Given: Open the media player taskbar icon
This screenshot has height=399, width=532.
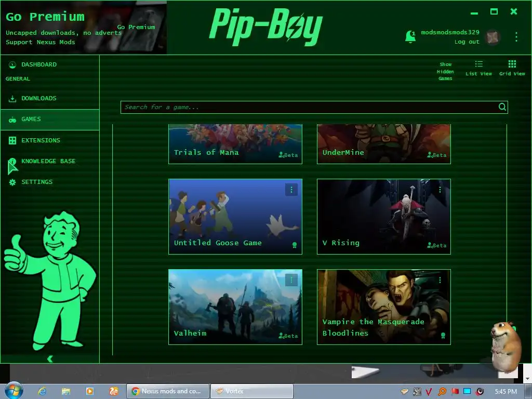Looking at the screenshot, I should click(x=89, y=391).
